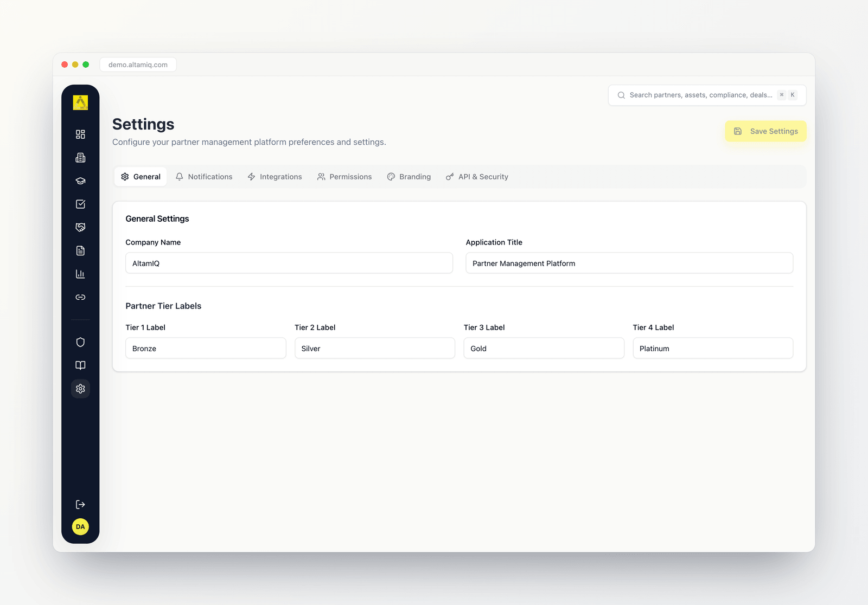Click the "Tier 2 Label" text

click(315, 327)
